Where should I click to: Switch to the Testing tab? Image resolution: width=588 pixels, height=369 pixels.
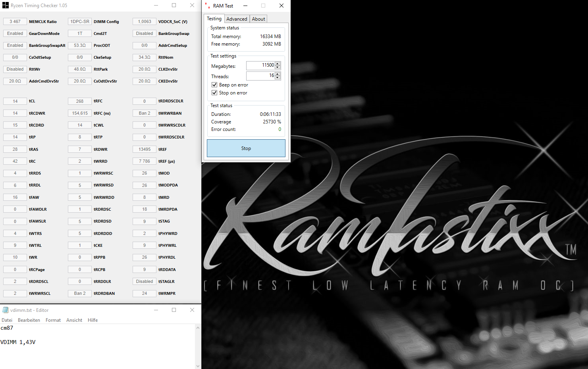tap(214, 19)
